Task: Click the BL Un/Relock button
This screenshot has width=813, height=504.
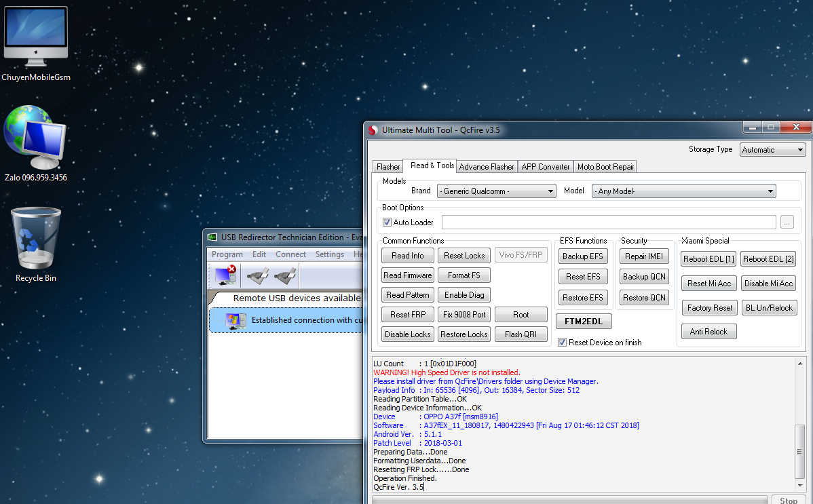Action: (769, 308)
